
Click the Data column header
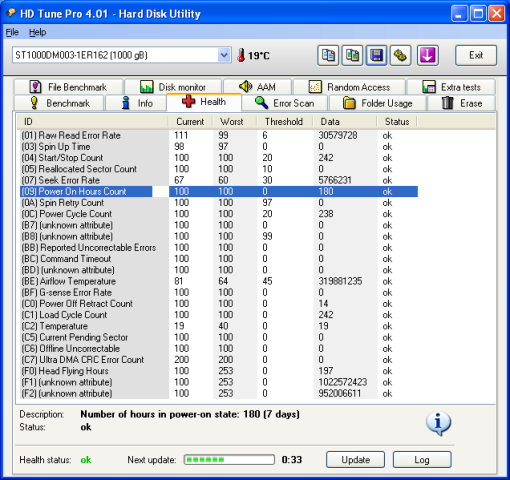coord(345,122)
